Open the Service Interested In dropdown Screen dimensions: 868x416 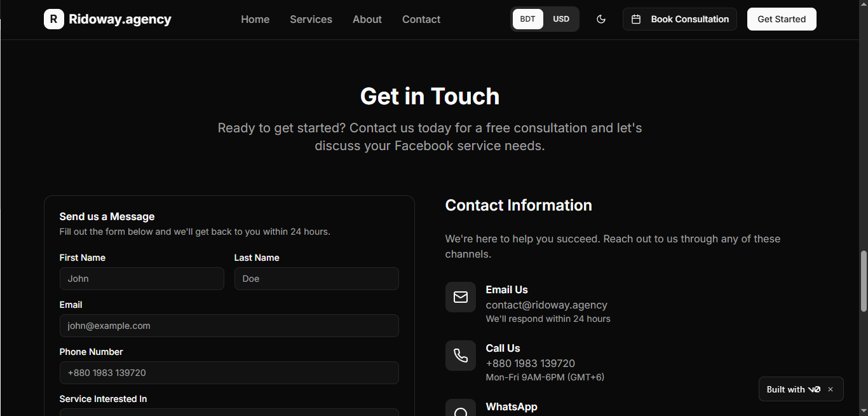pos(229,412)
